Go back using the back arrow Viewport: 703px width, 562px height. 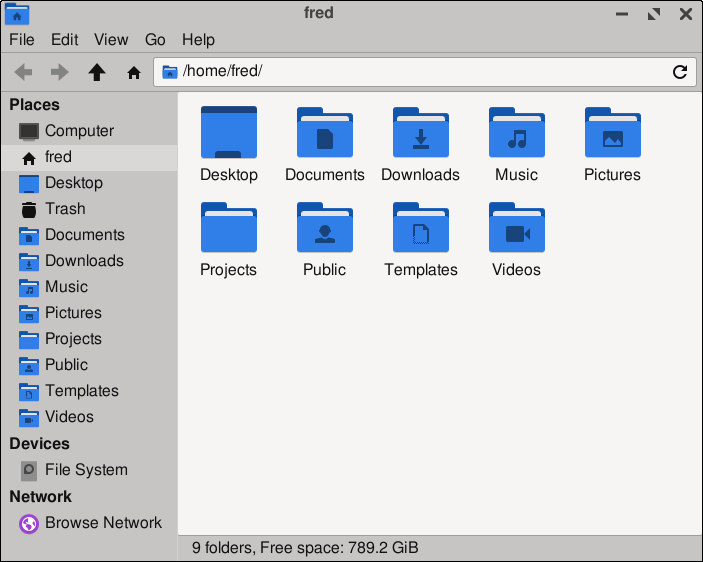(x=23, y=72)
